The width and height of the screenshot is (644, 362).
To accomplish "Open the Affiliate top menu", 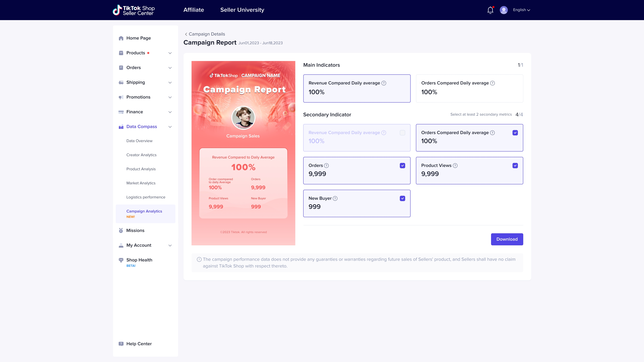I will (x=194, y=10).
